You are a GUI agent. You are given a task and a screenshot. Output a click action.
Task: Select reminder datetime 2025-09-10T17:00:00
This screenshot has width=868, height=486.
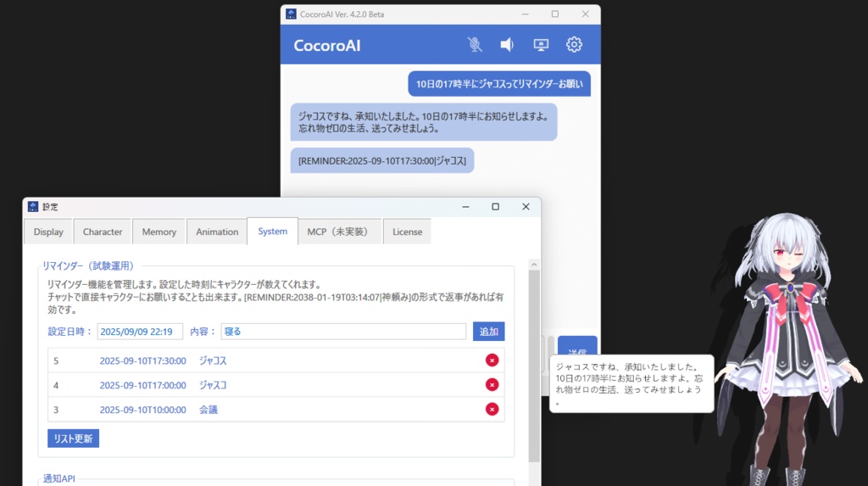tap(142, 385)
